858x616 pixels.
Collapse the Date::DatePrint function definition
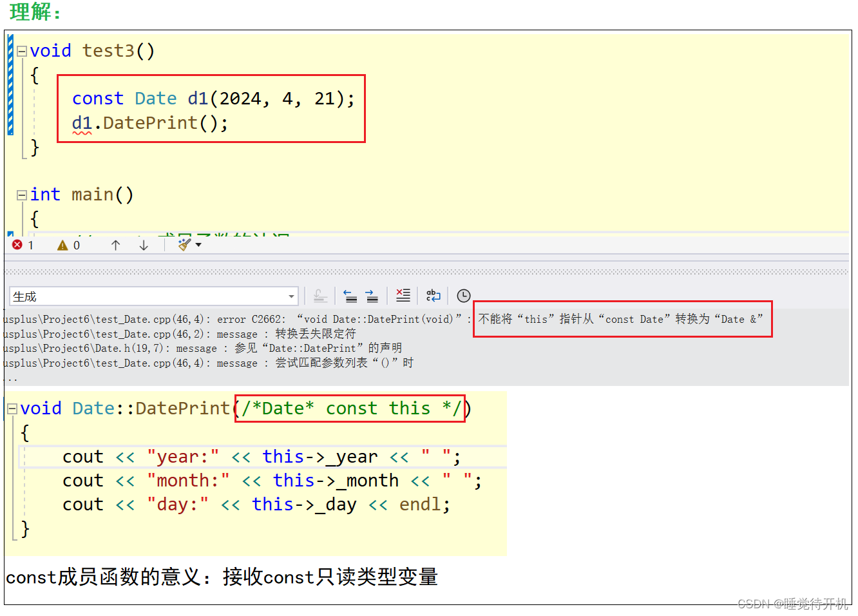coord(12,409)
